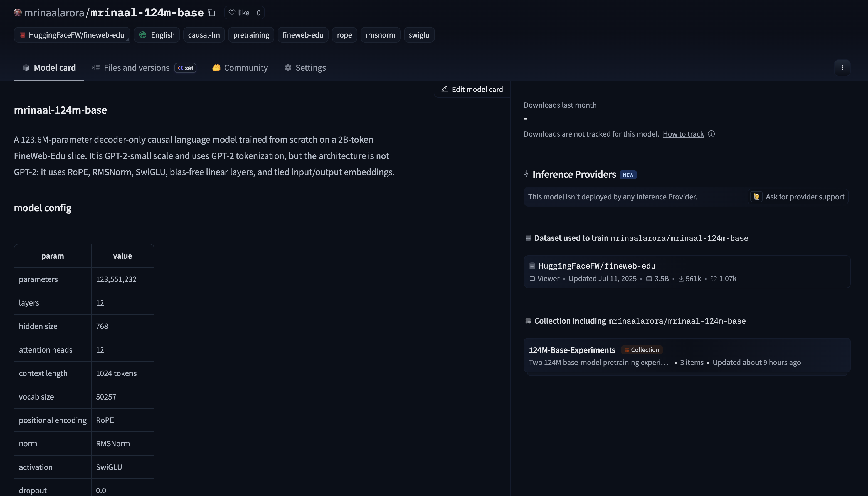Image resolution: width=868 pixels, height=496 pixels.
Task: Click the Model card cube icon
Action: pos(26,68)
